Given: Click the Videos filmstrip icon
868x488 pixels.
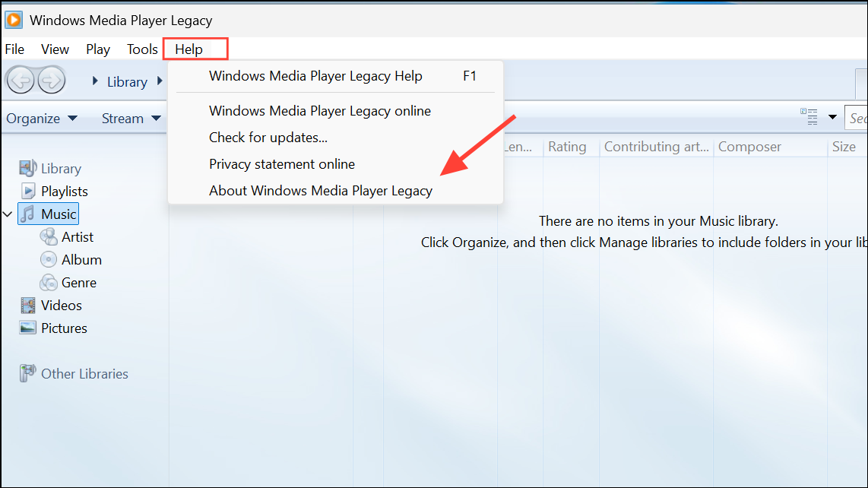Looking at the screenshot, I should point(27,306).
